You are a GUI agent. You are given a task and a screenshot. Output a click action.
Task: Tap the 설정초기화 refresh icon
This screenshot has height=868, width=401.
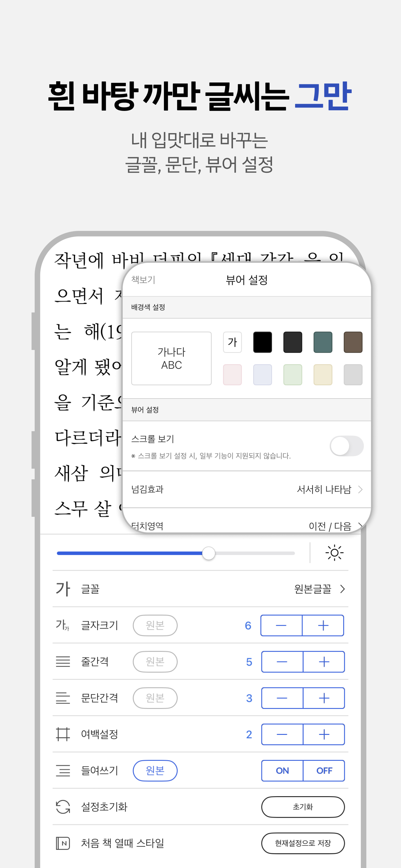[63, 807]
